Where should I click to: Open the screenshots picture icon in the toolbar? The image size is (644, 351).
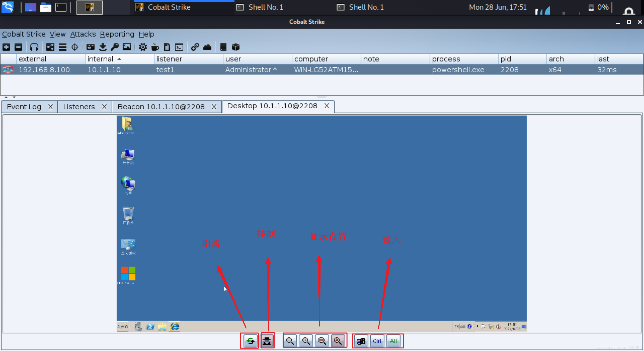click(x=127, y=47)
